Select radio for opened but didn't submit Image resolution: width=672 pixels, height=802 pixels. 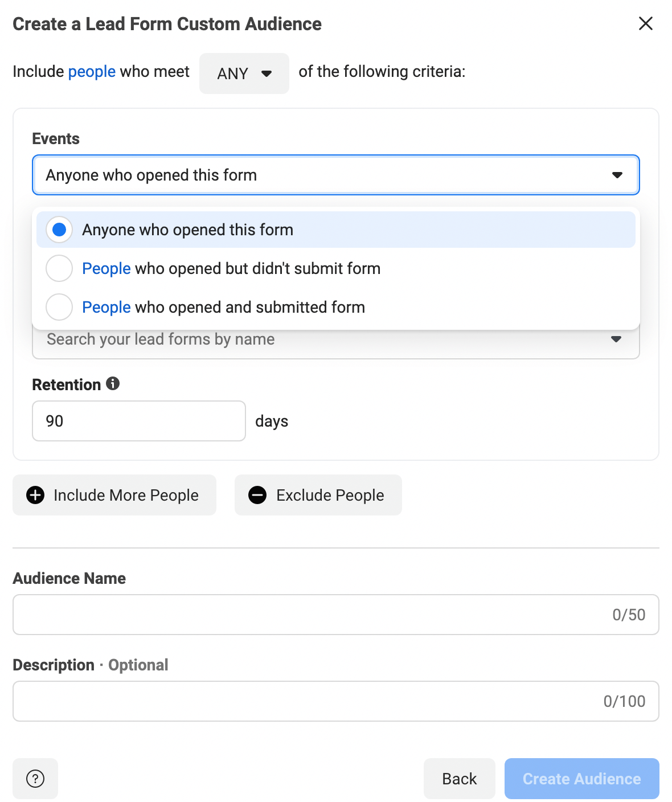59,268
